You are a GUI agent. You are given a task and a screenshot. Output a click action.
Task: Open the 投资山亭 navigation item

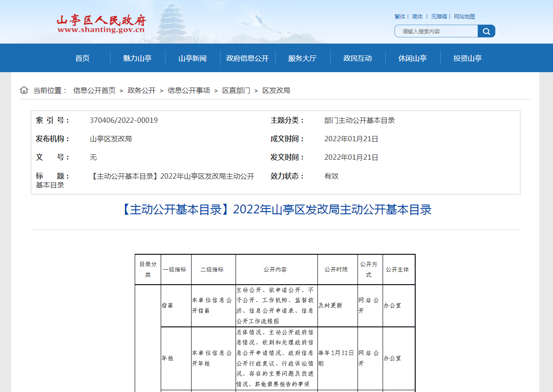[x=468, y=58]
